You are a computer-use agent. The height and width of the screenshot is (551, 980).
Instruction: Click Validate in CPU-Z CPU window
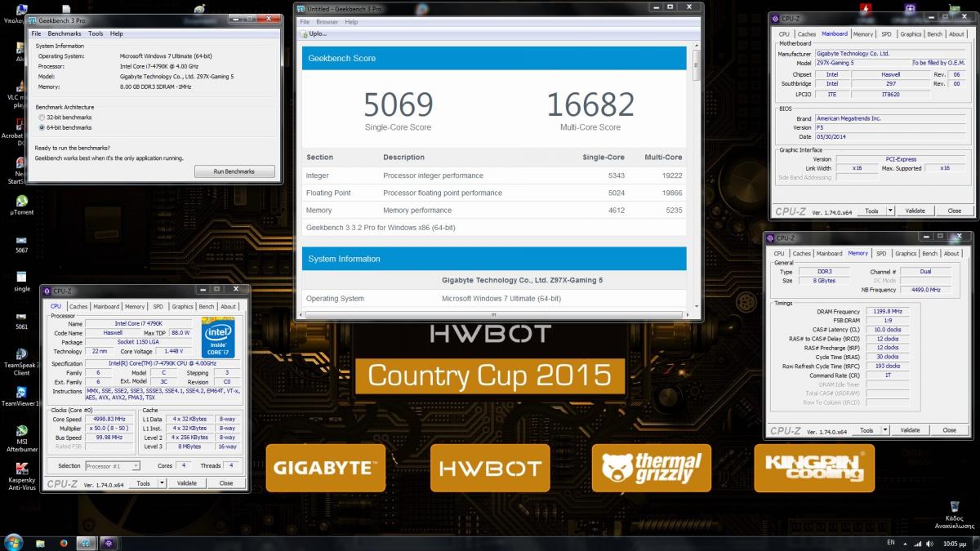(187, 483)
